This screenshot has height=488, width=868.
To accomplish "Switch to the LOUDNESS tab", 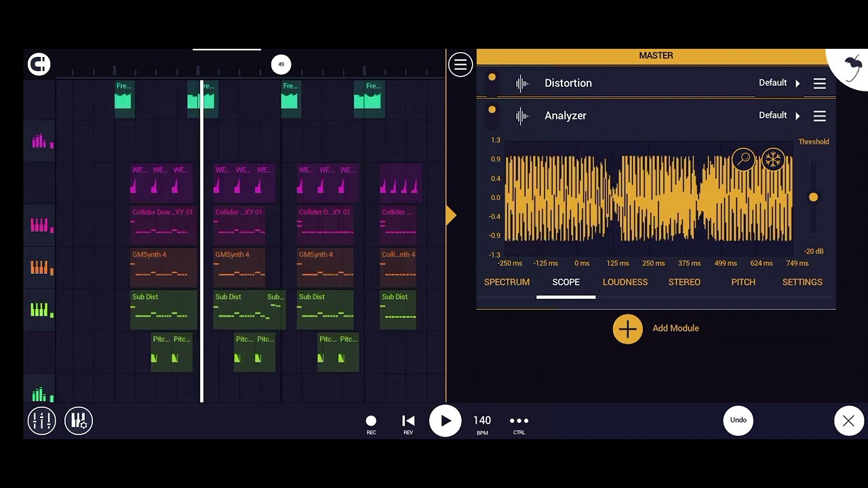I will coord(625,282).
